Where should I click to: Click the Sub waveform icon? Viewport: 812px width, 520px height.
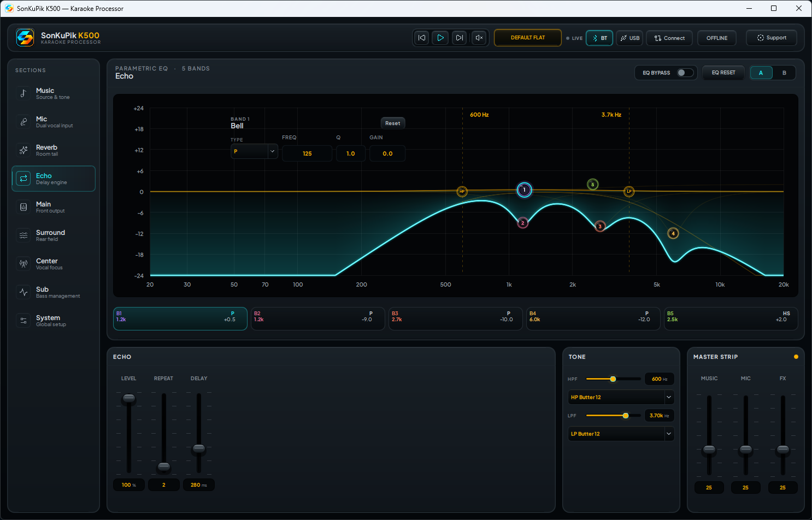point(23,292)
